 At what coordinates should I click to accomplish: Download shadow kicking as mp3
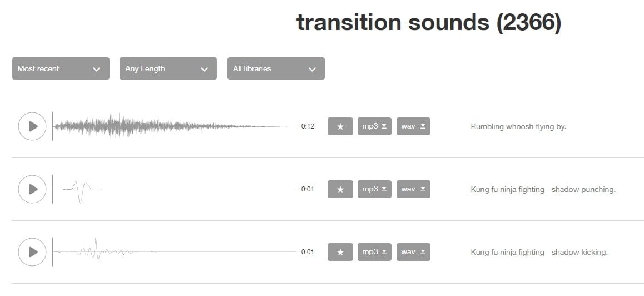point(374,252)
